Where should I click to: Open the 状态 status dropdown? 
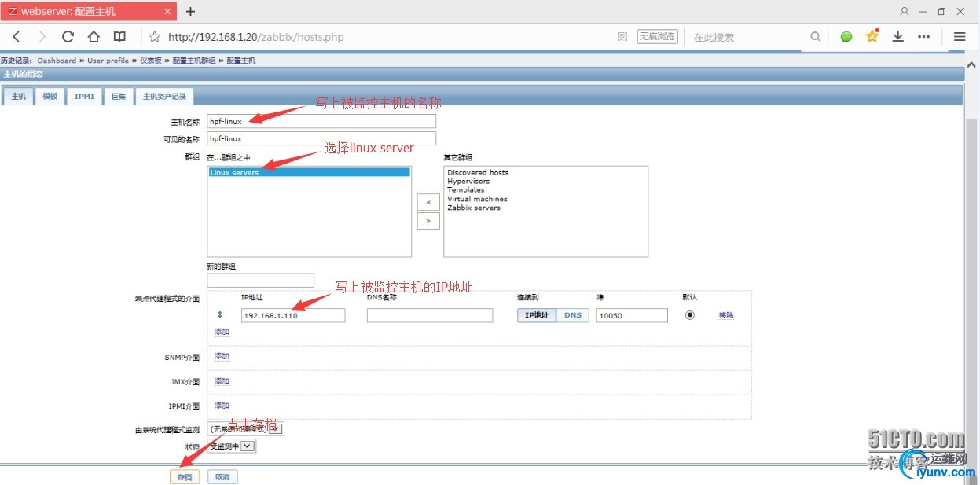(232, 446)
